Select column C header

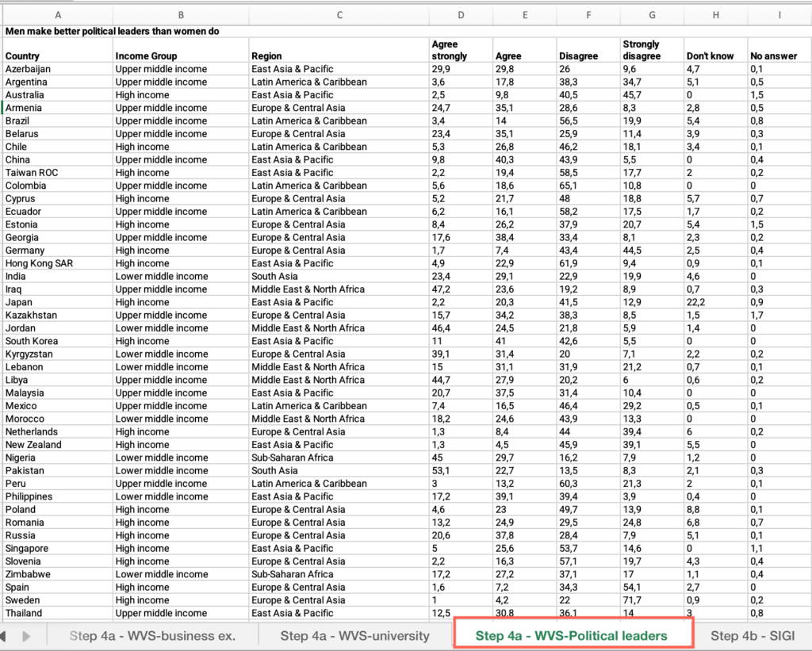[339, 15]
